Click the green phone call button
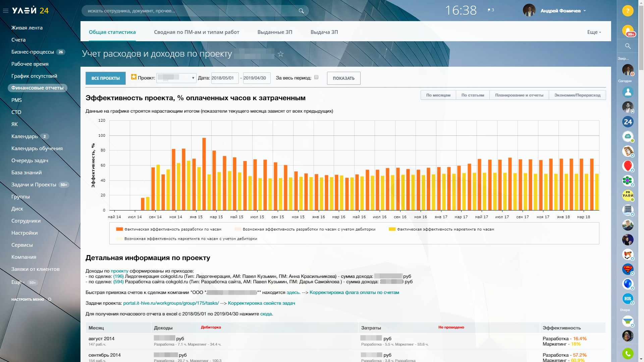The image size is (644, 362). pos(628,353)
